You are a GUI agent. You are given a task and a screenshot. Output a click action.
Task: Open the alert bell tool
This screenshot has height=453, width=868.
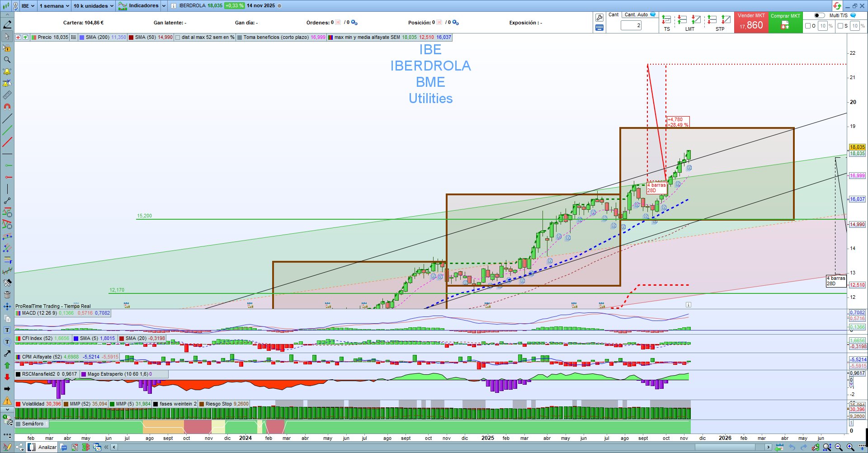click(7, 71)
